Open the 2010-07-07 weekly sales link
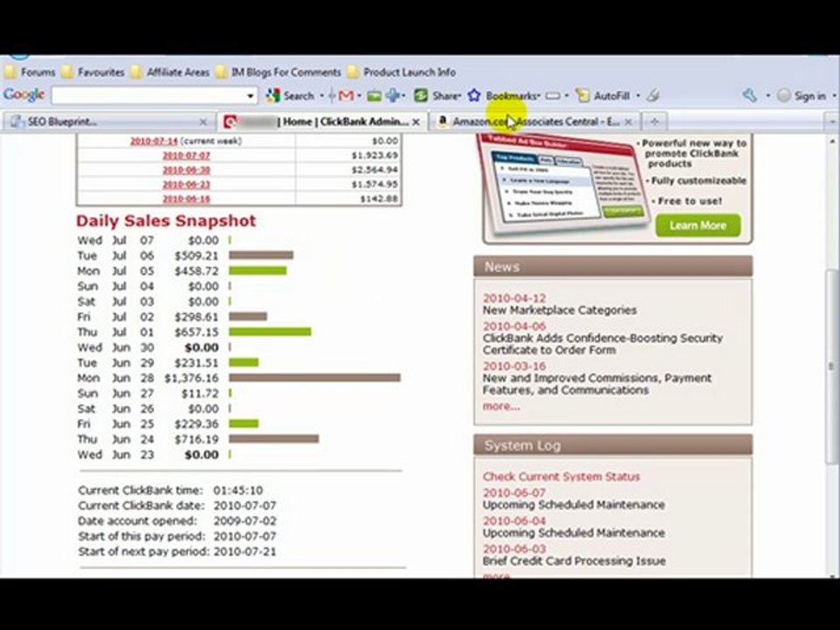The width and height of the screenshot is (840, 630). click(x=186, y=156)
